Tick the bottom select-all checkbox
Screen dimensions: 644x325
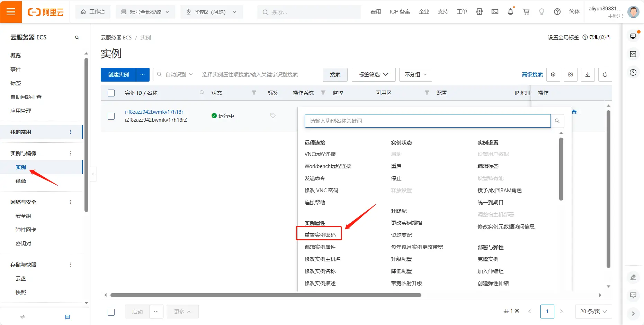111,312
